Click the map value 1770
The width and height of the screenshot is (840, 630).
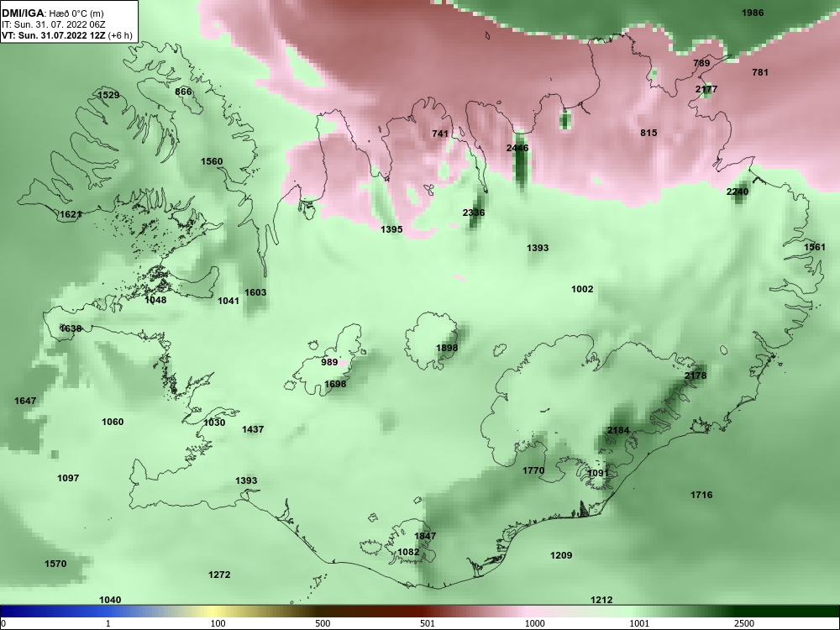pos(533,471)
